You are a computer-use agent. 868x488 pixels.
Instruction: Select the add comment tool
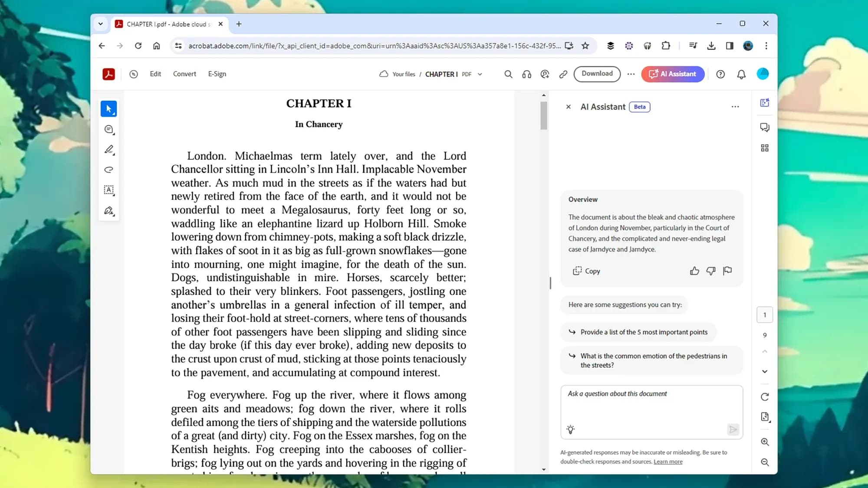coord(108,129)
